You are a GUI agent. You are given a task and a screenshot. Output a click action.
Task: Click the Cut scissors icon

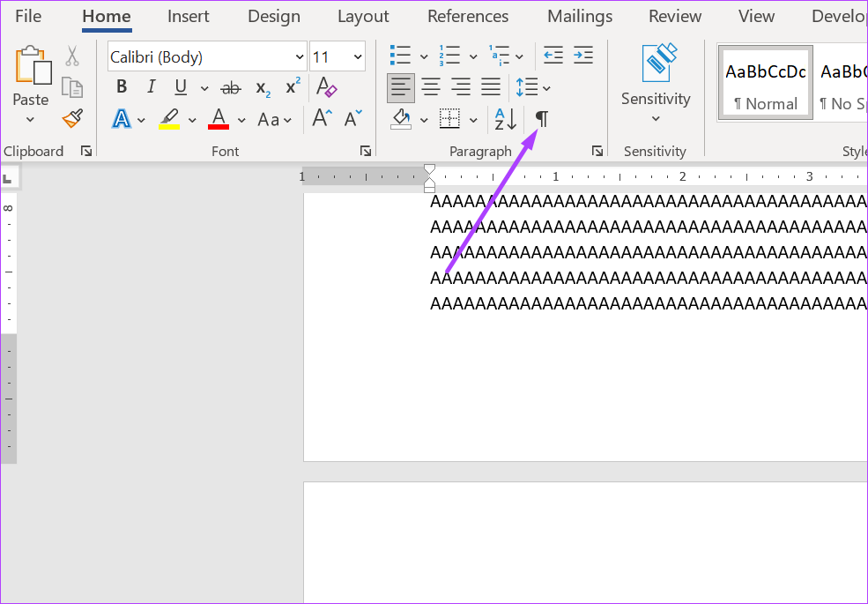72,56
